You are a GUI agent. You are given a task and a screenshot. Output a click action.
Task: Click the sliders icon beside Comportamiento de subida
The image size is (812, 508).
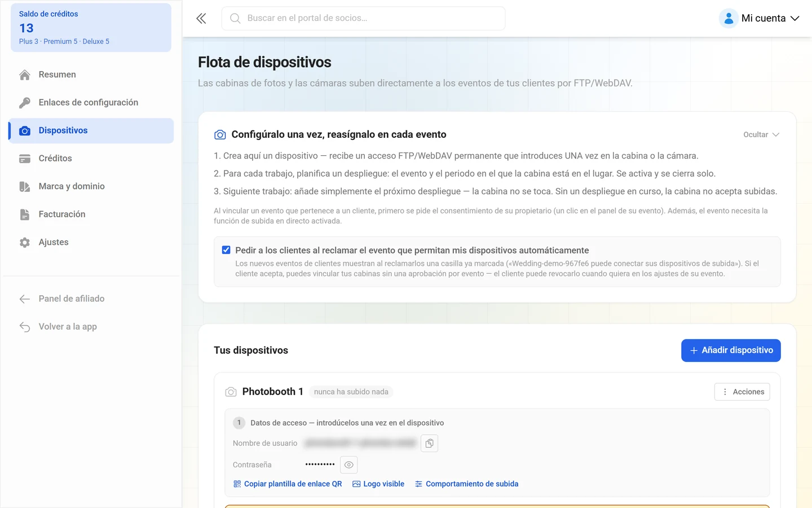[418, 484]
